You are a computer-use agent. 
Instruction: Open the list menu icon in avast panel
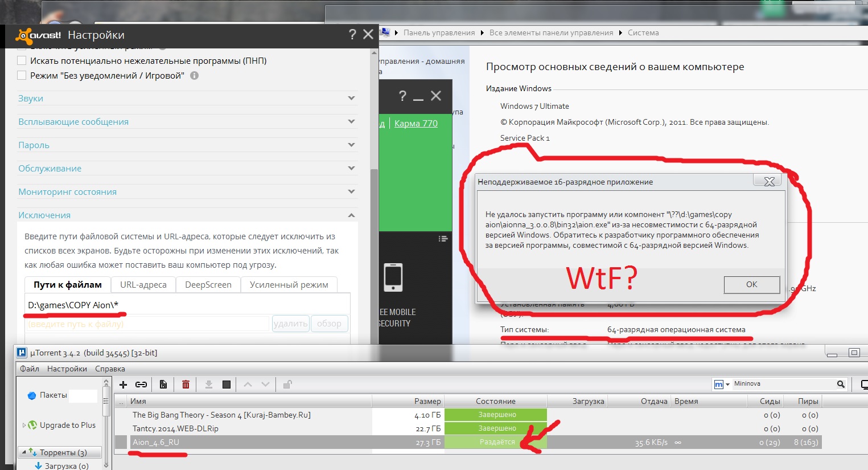click(x=443, y=239)
